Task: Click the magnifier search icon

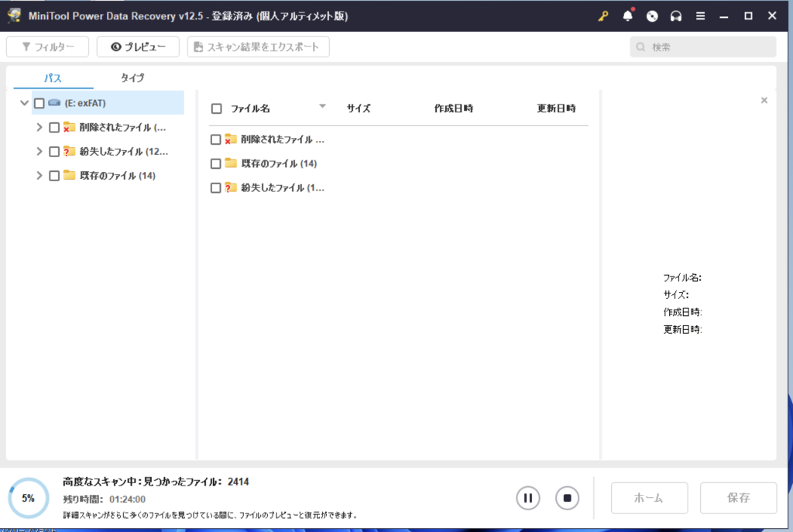Action: point(640,47)
